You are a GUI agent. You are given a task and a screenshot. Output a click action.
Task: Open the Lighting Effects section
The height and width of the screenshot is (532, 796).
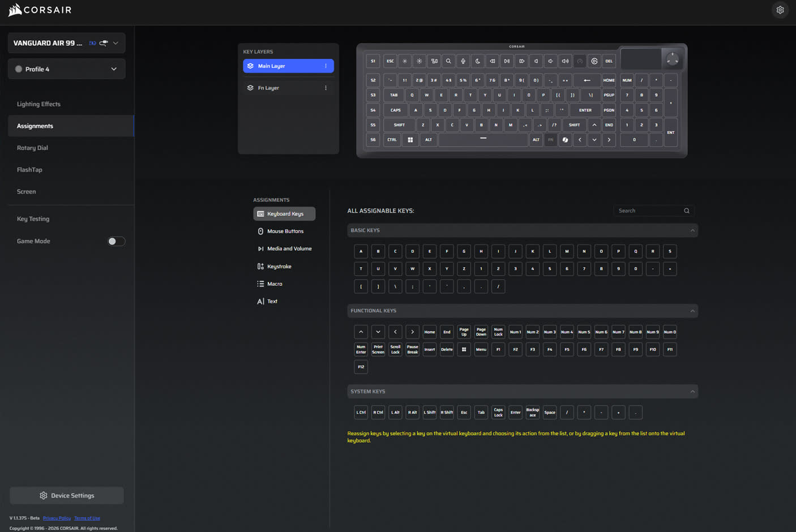coord(38,104)
